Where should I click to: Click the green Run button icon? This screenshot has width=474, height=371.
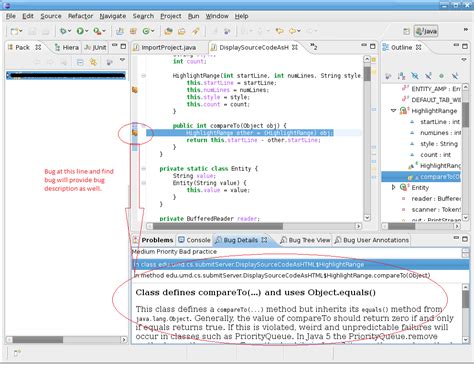80,31
